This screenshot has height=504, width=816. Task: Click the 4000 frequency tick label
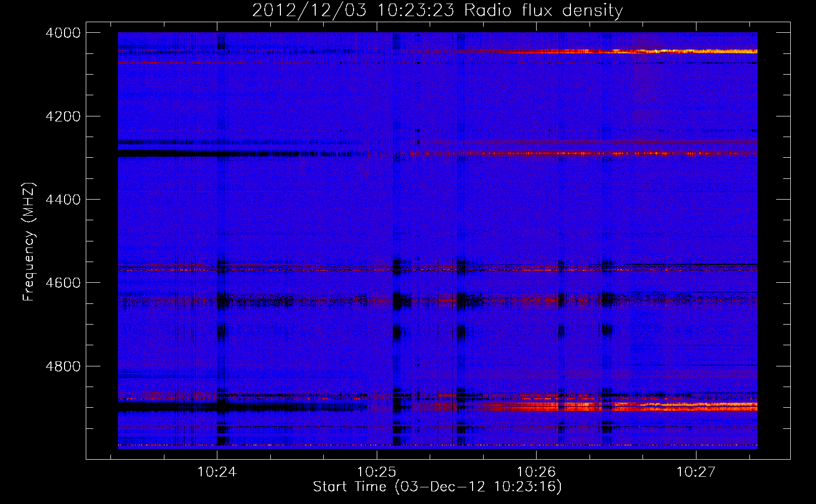(63, 33)
